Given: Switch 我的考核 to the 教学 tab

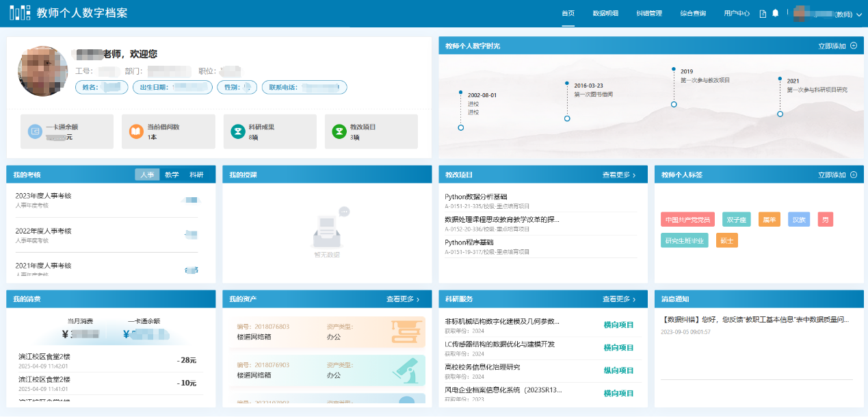Looking at the screenshot, I should click(172, 175).
